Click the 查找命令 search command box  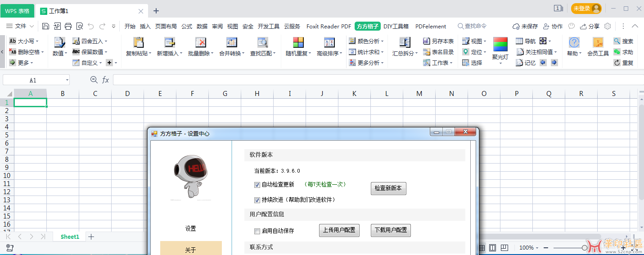point(473,26)
